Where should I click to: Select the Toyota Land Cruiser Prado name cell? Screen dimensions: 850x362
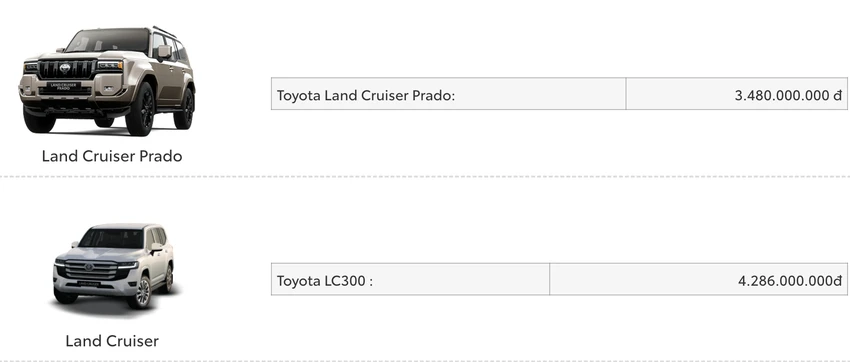tap(448, 94)
